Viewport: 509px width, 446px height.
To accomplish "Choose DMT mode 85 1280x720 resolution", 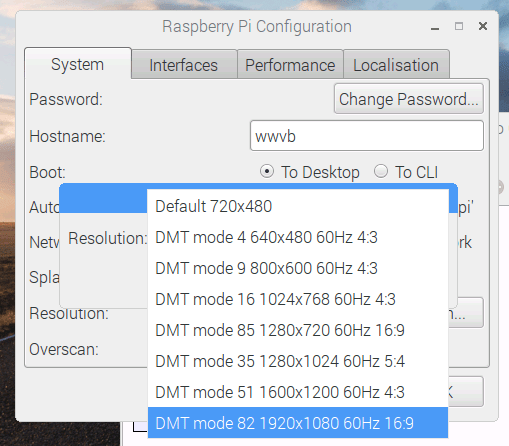I will click(298, 330).
